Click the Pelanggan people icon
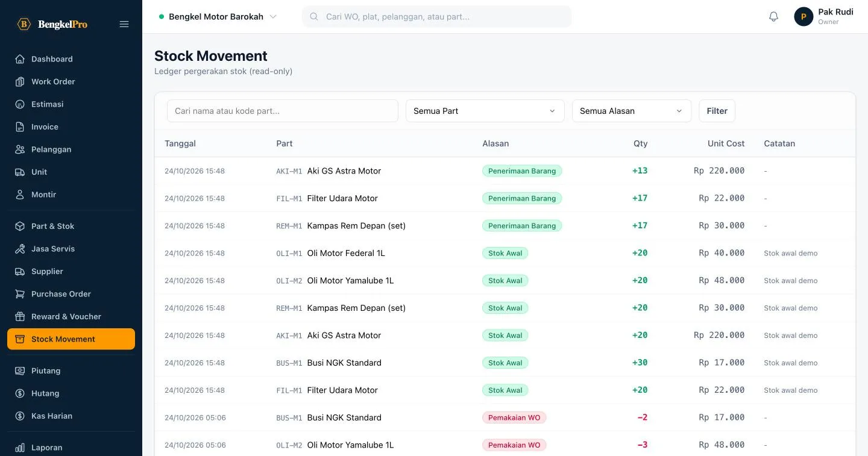Viewport: 868px width, 456px height. (20, 149)
